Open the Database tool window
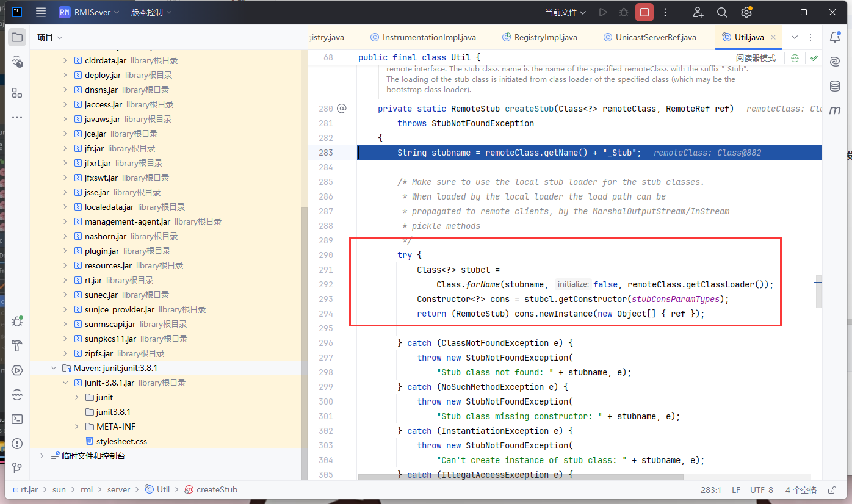Viewport: 852px width, 504px height. click(834, 86)
